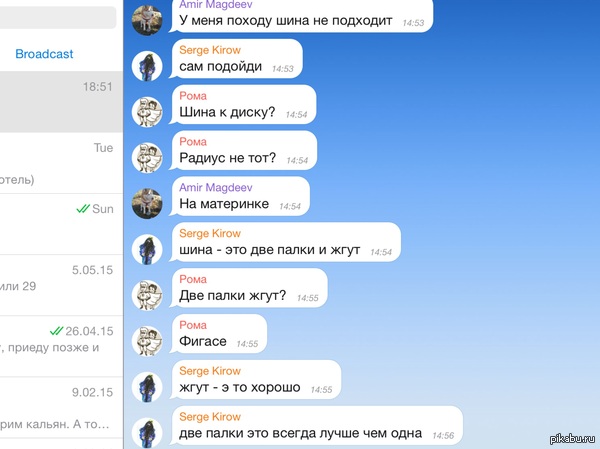The height and width of the screenshot is (449, 600).
Task: Select the chat dated 5.05.15
Action: coord(61,285)
